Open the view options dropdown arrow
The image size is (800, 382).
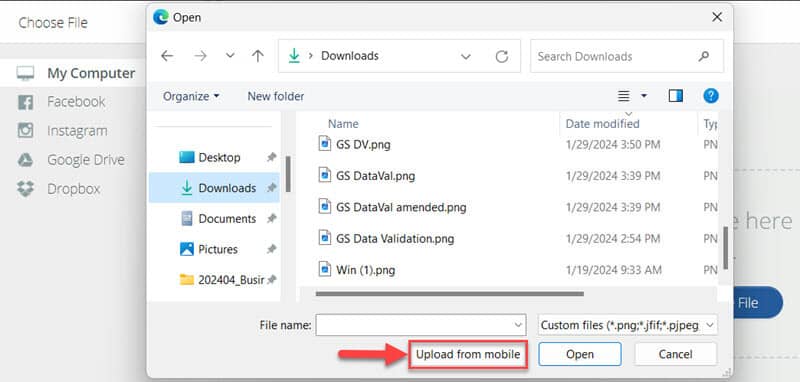643,96
